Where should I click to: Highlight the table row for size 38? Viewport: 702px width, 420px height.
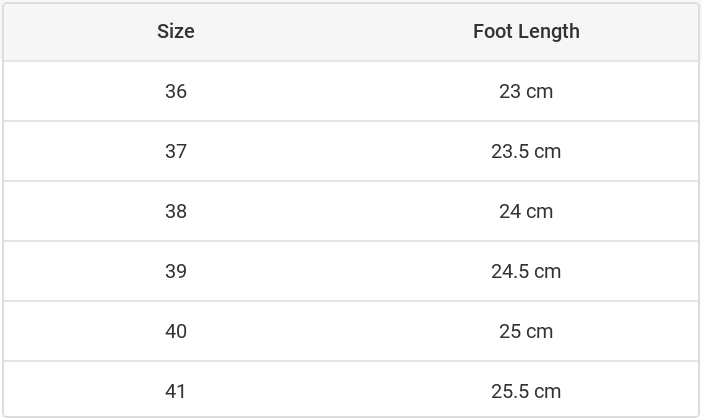tap(350, 211)
